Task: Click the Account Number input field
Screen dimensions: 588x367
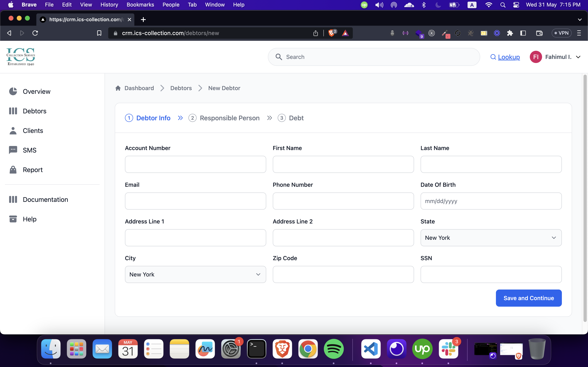Action: [x=195, y=164]
